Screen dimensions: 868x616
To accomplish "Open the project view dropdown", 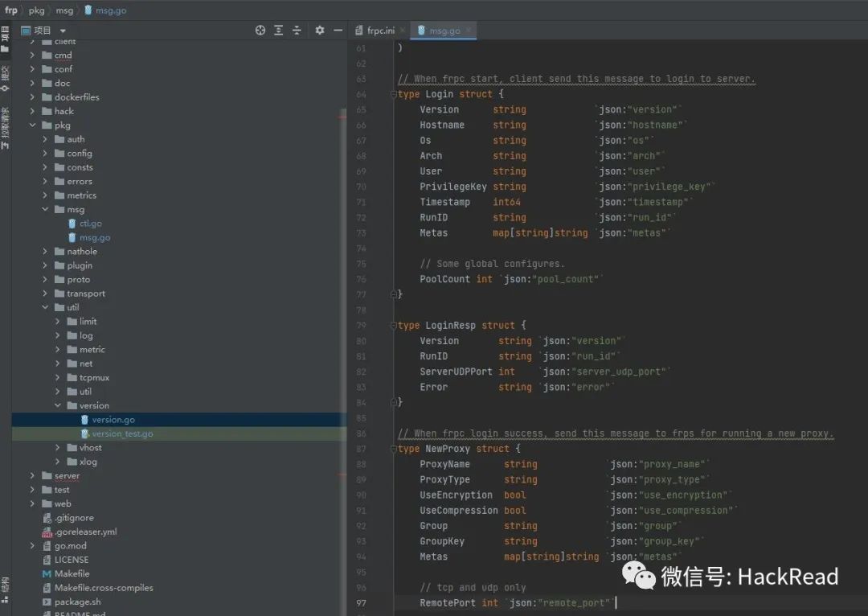I will pos(63,31).
